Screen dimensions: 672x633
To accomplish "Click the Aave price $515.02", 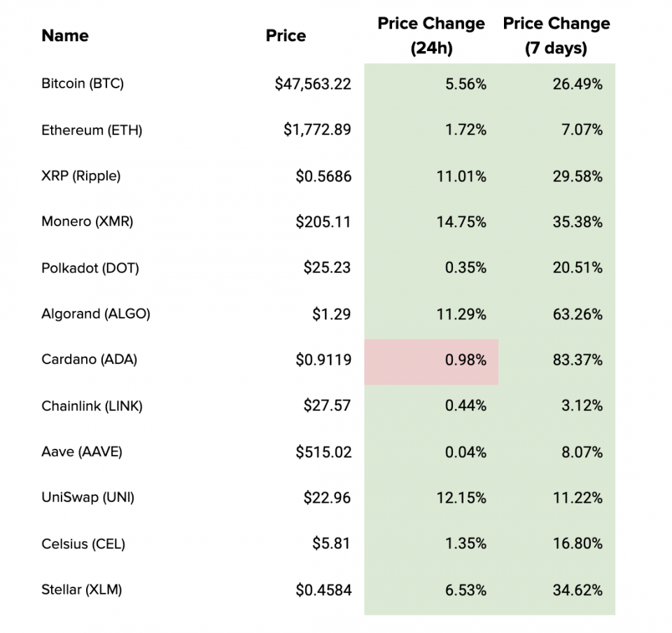I will (323, 452).
